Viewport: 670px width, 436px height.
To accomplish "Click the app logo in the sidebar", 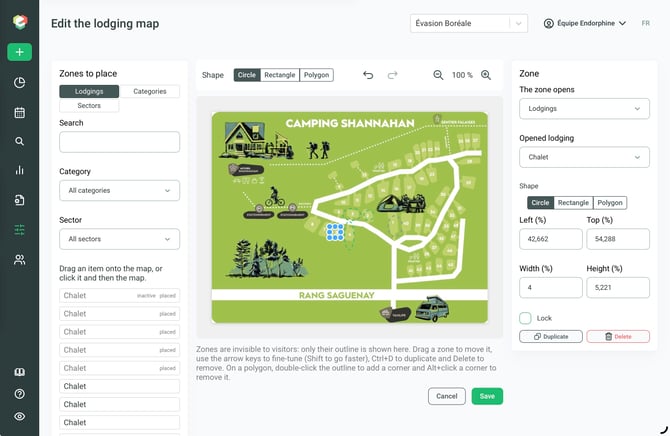I will click(x=20, y=21).
